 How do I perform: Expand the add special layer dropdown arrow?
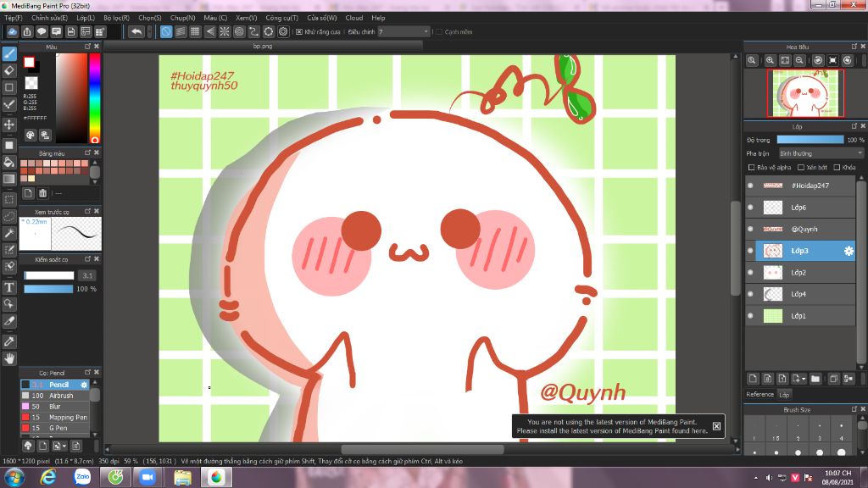coord(804,380)
